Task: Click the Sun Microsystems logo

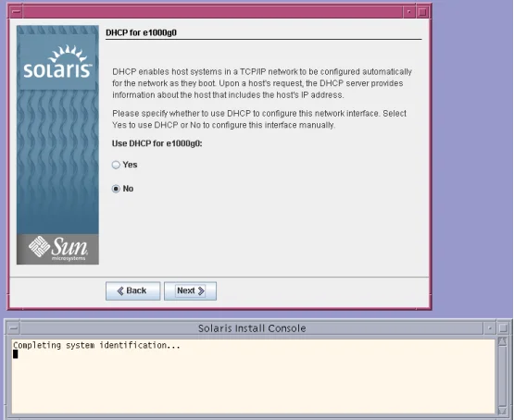Action: 57,249
